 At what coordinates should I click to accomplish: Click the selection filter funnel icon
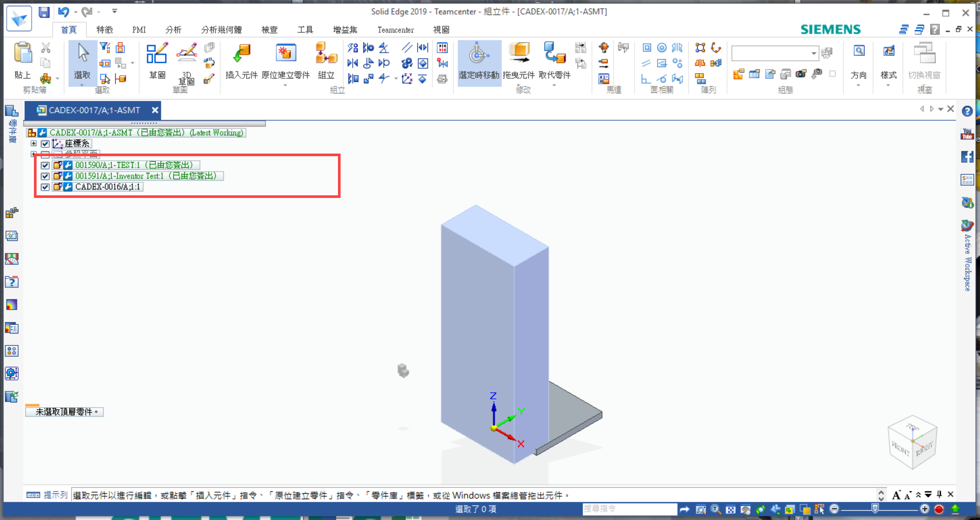pyautogui.click(x=105, y=48)
